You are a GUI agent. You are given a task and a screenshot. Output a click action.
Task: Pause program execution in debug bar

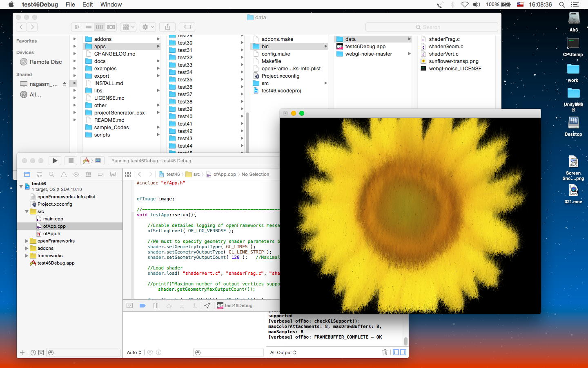coord(156,305)
